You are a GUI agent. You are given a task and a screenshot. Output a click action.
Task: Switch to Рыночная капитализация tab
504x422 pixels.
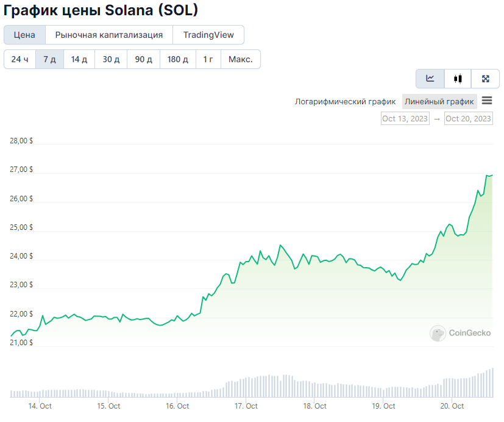[109, 35]
